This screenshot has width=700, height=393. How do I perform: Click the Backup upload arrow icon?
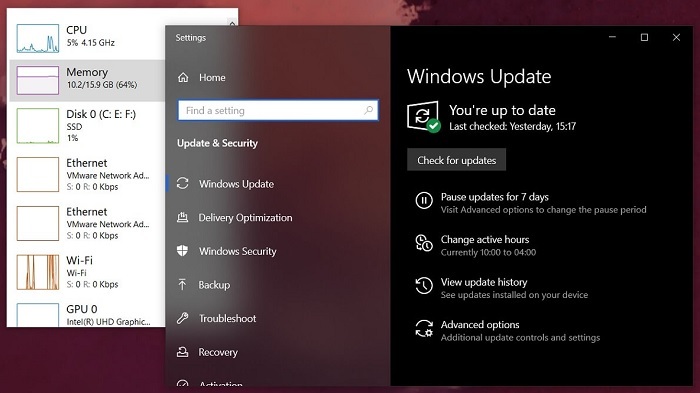click(x=182, y=284)
